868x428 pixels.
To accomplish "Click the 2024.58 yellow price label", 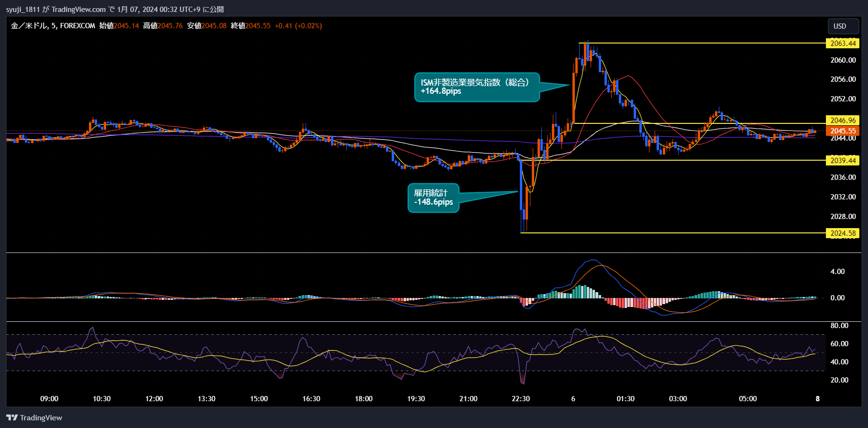I will click(x=843, y=233).
